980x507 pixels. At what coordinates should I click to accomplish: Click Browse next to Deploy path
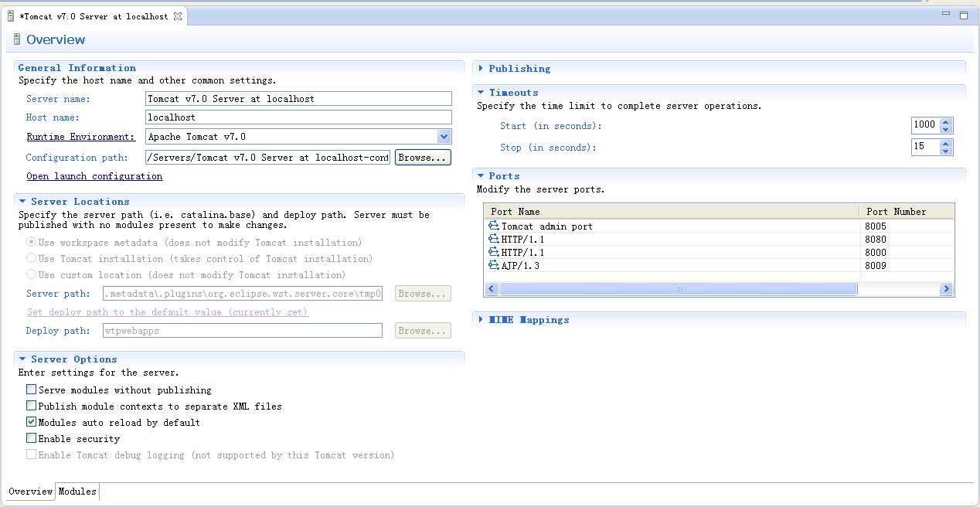point(423,331)
